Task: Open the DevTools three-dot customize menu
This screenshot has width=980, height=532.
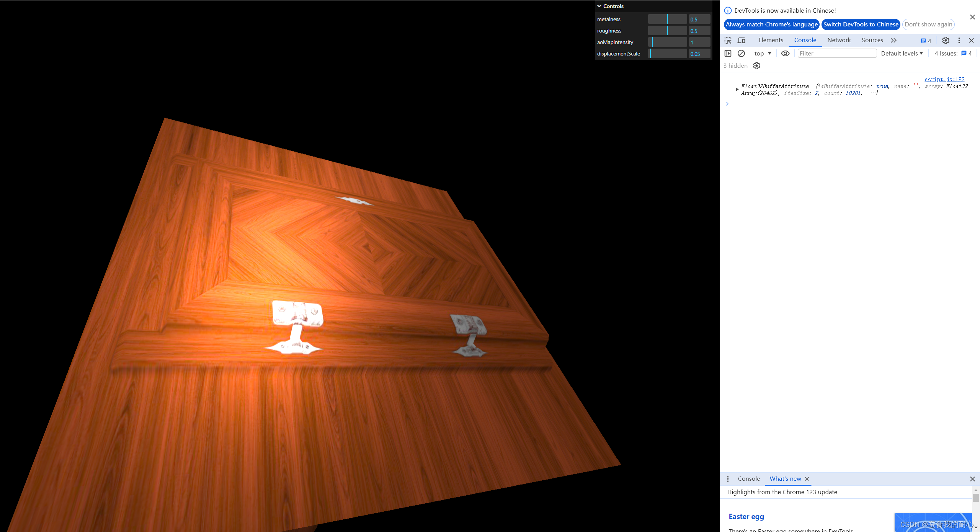Action: [959, 40]
